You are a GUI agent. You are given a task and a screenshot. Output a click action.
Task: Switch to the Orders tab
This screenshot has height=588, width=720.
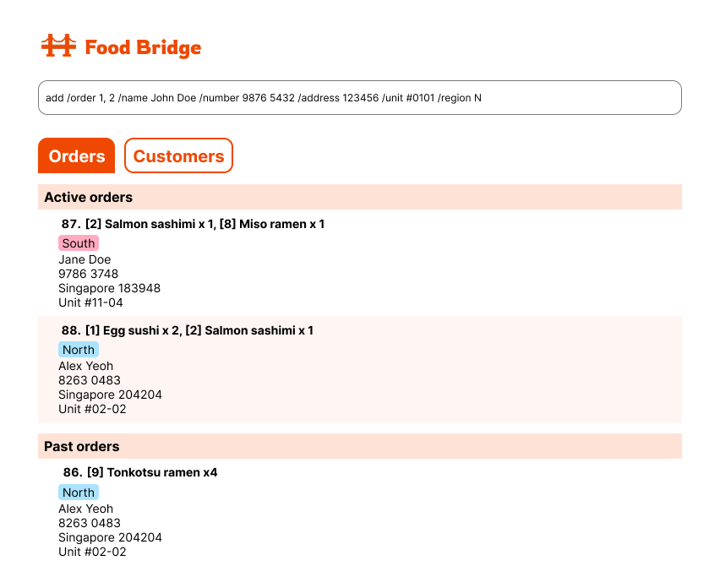(77, 156)
